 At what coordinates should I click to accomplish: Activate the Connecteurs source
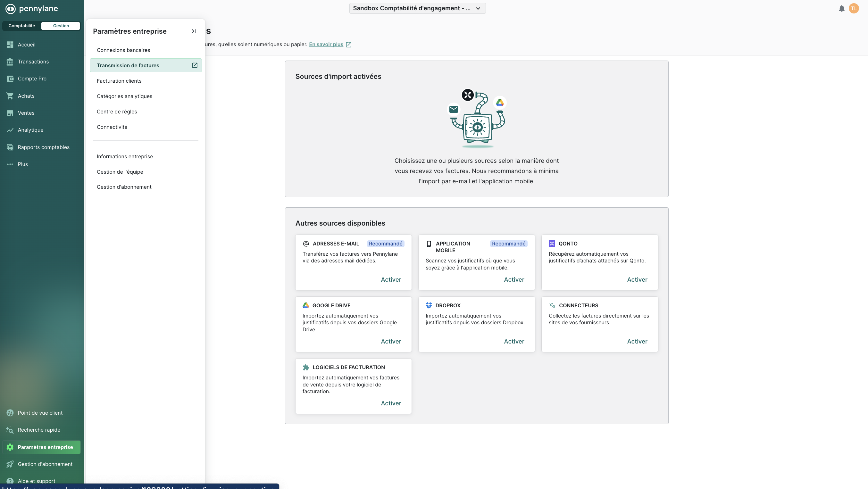click(637, 342)
